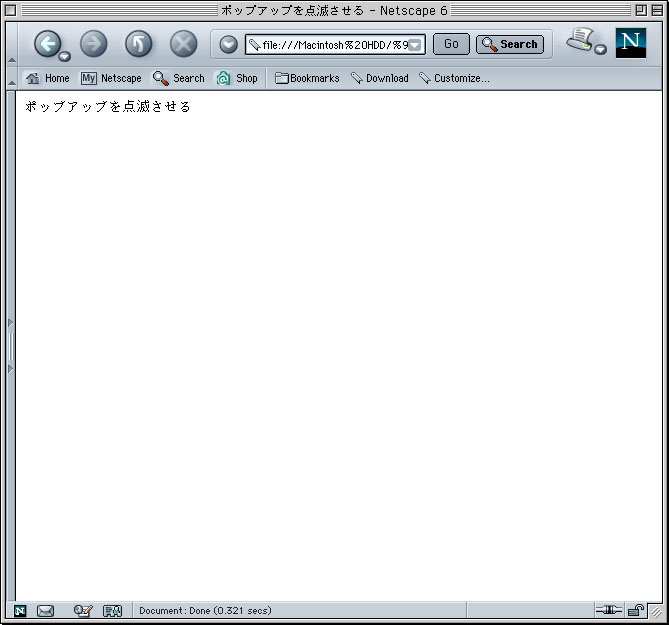Click the Netscape N throbber logo

(631, 43)
